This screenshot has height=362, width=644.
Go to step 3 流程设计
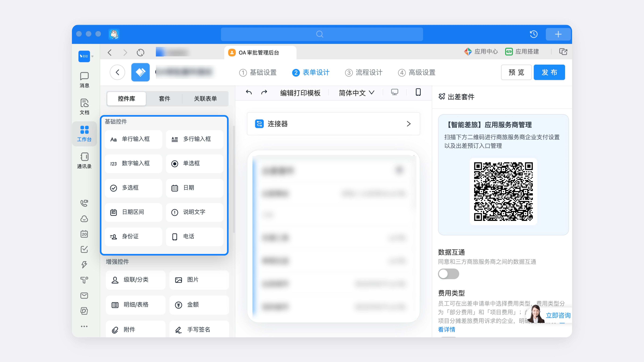click(364, 72)
